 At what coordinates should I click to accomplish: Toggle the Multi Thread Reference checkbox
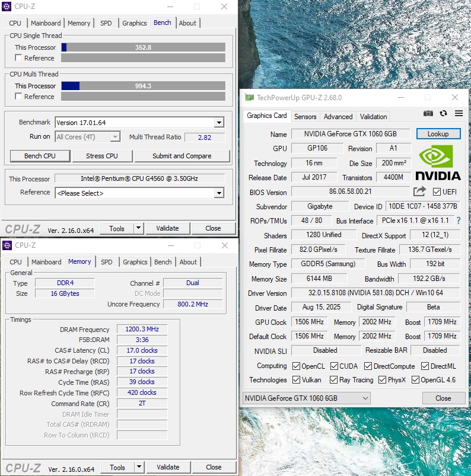tap(18, 96)
